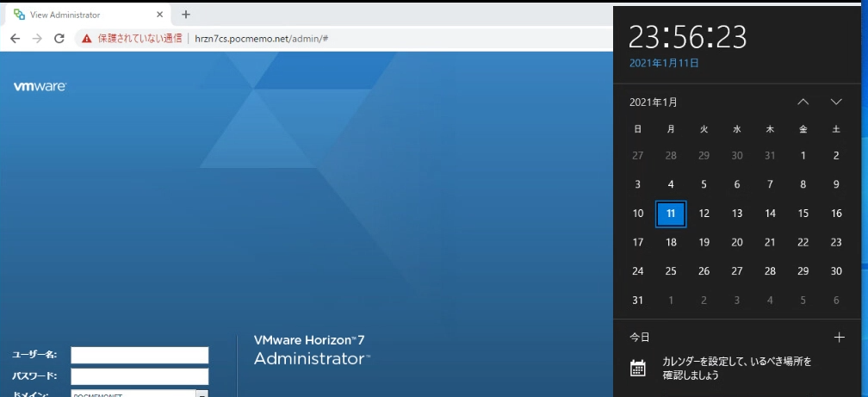The width and height of the screenshot is (868, 397).
Task: Select January 1 in the calendar
Action: [803, 156]
